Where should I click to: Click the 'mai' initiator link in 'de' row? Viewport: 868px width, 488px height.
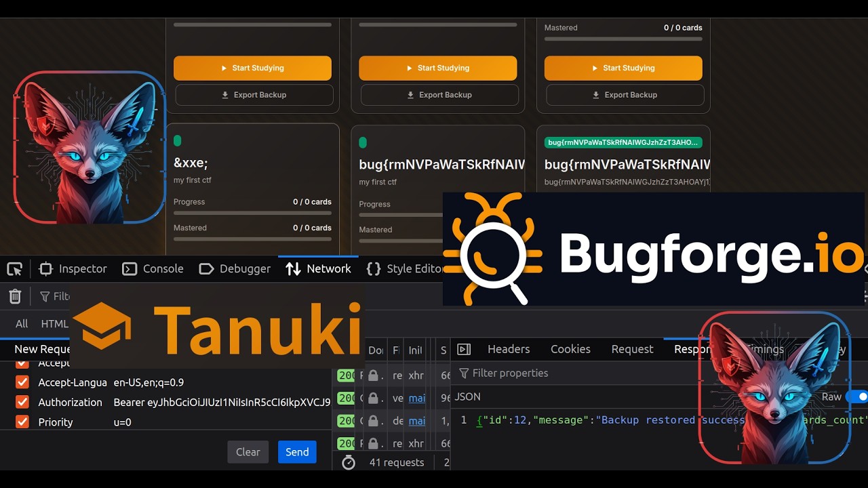click(417, 421)
